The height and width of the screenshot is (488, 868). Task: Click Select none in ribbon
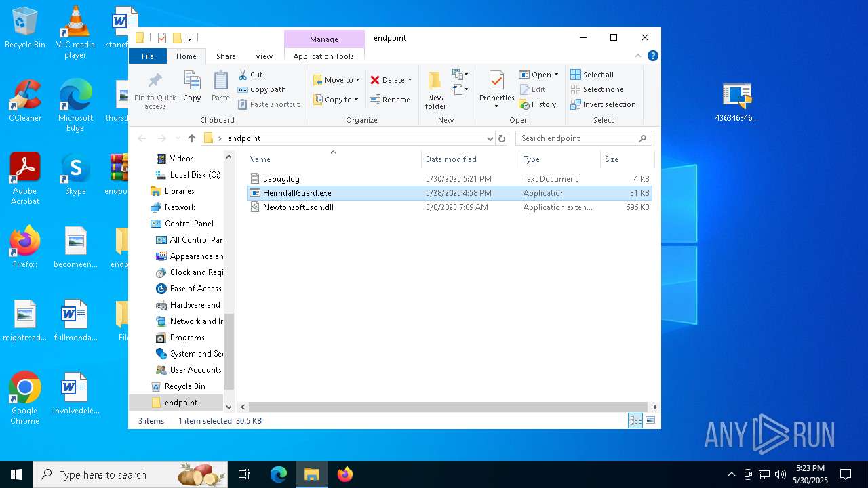597,89
